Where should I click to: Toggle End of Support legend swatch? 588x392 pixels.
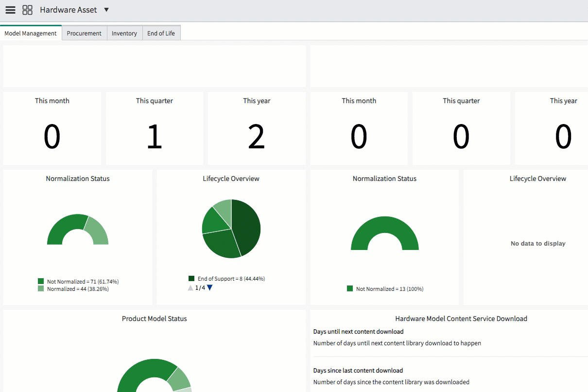click(x=191, y=279)
